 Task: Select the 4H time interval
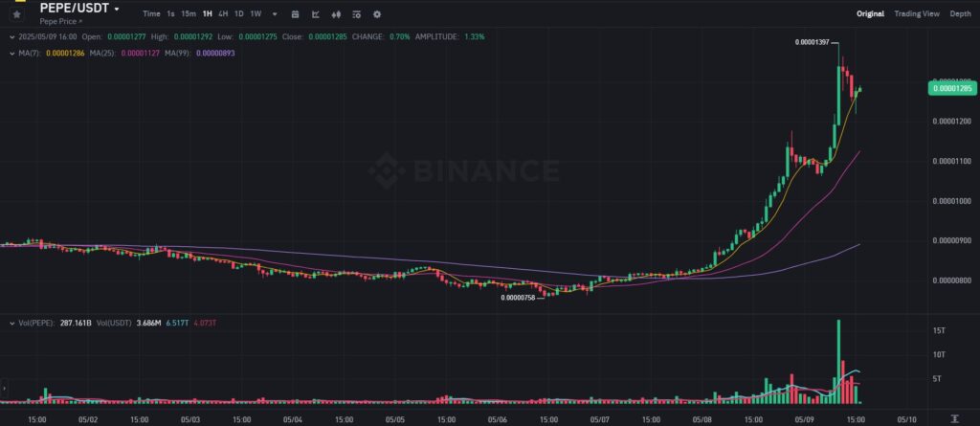(x=223, y=14)
